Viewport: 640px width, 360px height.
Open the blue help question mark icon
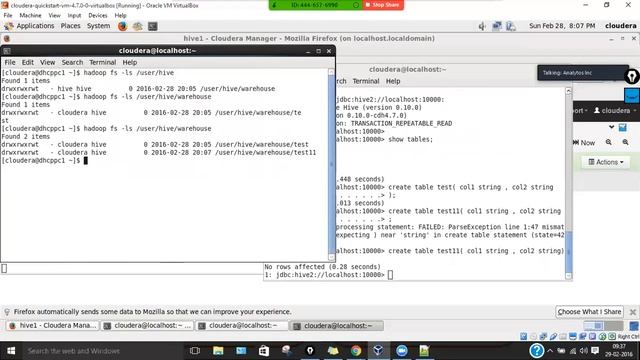536,351
